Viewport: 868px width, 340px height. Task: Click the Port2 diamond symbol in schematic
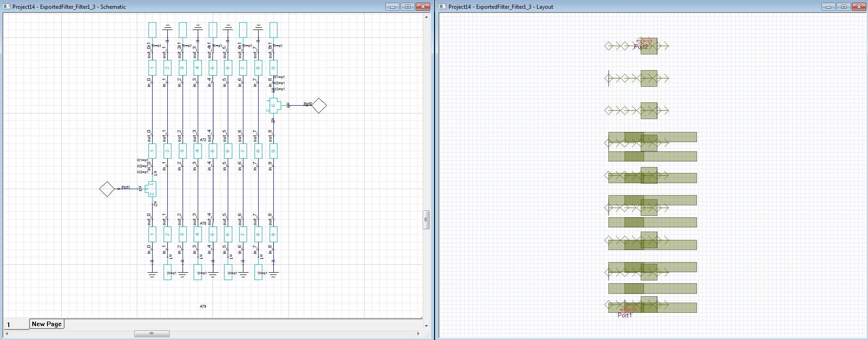[319, 106]
